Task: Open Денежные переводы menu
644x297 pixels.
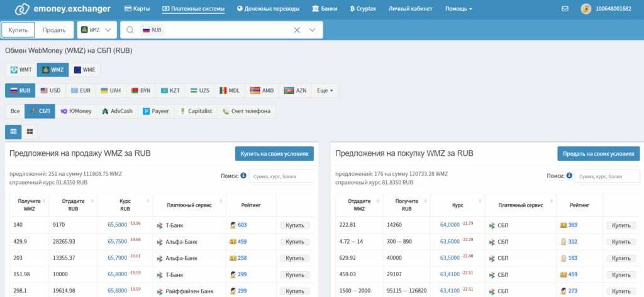Action: 268,9
